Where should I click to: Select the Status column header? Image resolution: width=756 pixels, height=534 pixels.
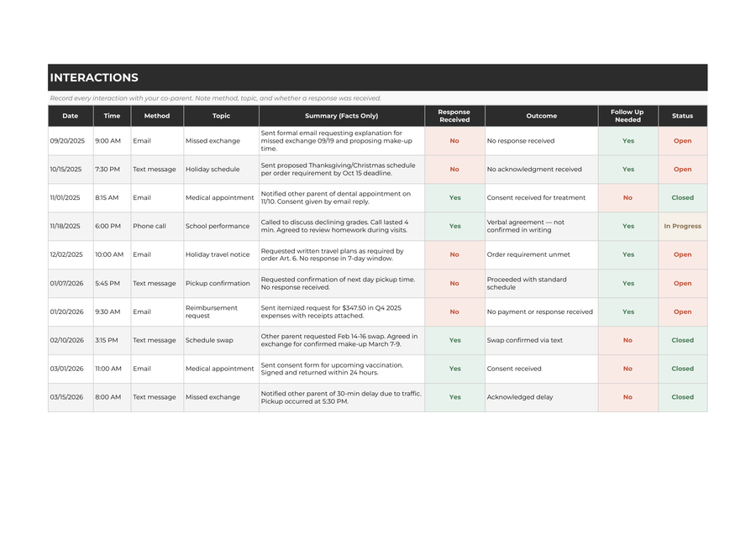tap(683, 116)
